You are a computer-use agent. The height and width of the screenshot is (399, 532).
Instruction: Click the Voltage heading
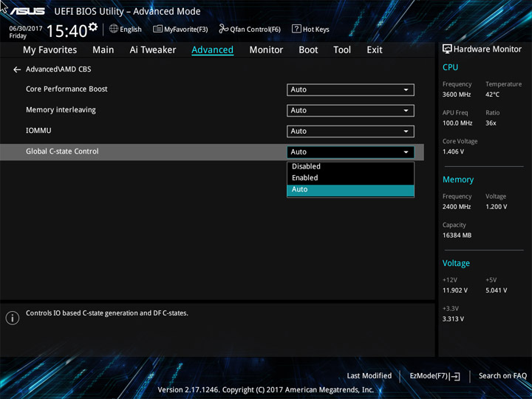[456, 263]
